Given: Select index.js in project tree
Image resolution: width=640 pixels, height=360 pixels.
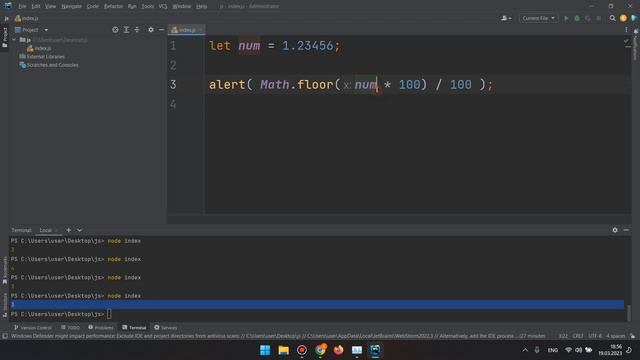Looking at the screenshot, I should (x=39, y=48).
